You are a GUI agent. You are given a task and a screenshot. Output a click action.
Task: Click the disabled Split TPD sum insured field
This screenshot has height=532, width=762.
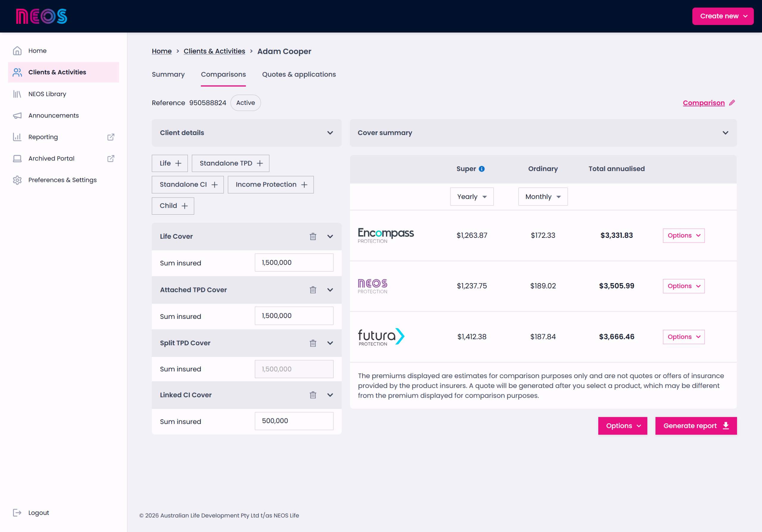click(x=294, y=369)
